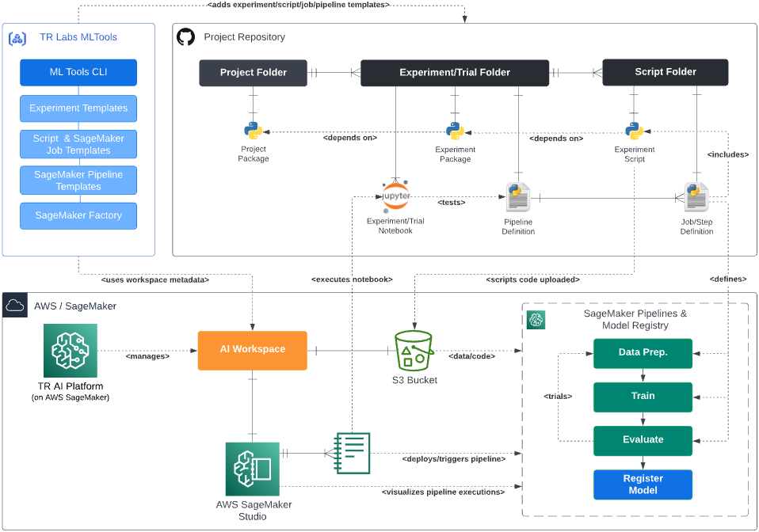
Task: Click the Experiment Script Python icon
Action: [x=634, y=131]
